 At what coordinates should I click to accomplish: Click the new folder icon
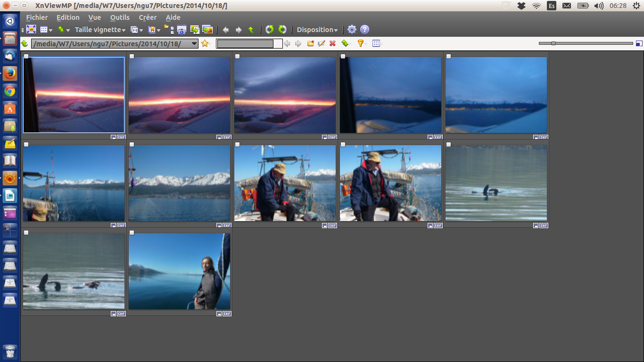pyautogui.click(x=310, y=43)
